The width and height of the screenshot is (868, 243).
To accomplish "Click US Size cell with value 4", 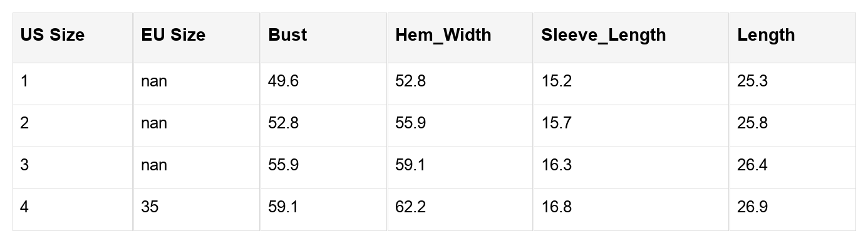I will click(x=73, y=210).
